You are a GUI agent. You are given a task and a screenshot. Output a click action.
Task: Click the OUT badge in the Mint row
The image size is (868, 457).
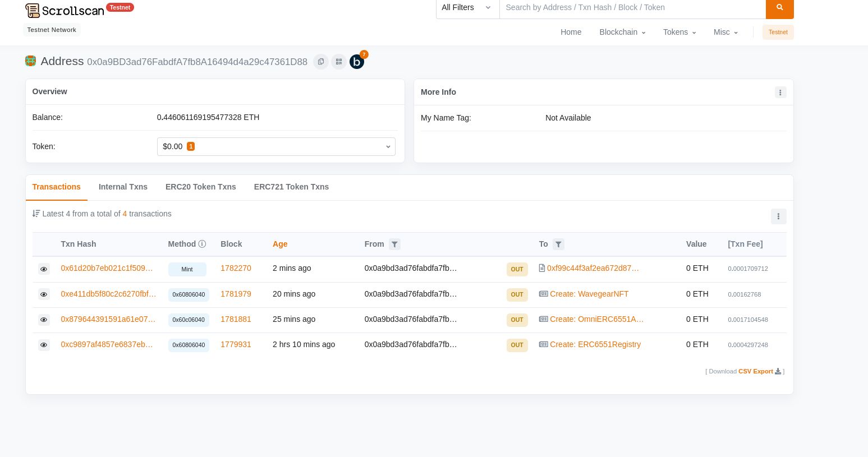tap(517, 269)
